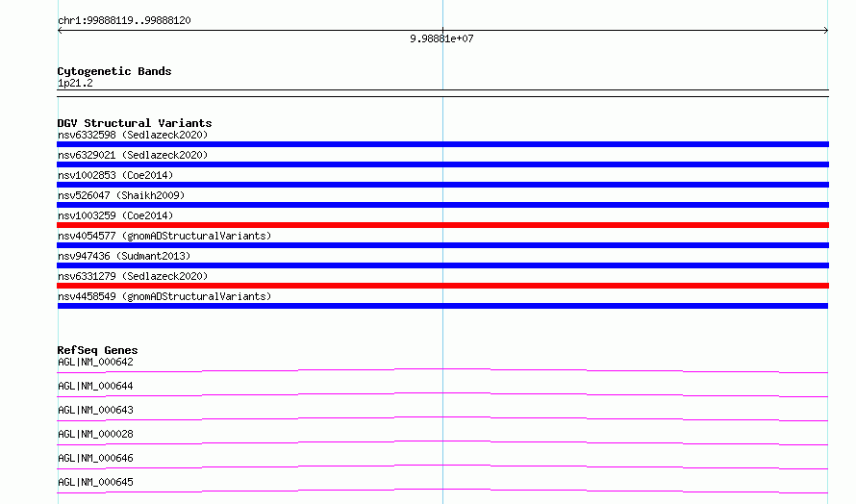Click the blue bar under nsv526047

click(x=442, y=205)
